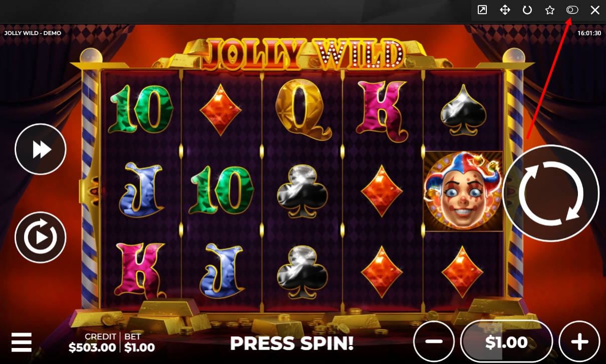This screenshot has width=606, height=364.
Task: Click the PRESS SPIN! message
Action: click(x=291, y=343)
